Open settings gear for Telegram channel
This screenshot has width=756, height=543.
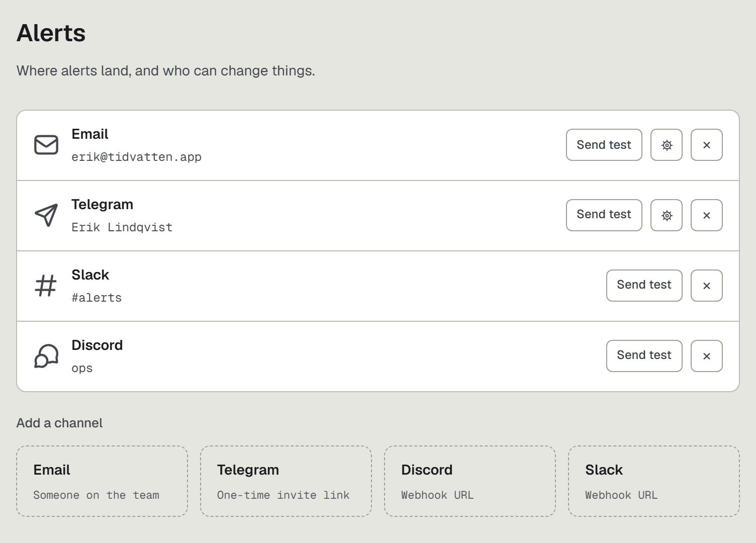click(x=666, y=215)
